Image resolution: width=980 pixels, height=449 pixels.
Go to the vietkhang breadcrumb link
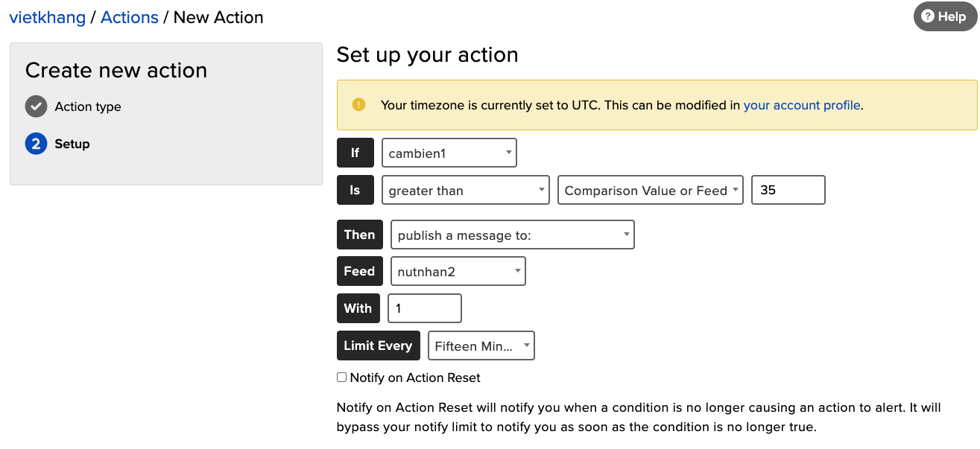(47, 17)
